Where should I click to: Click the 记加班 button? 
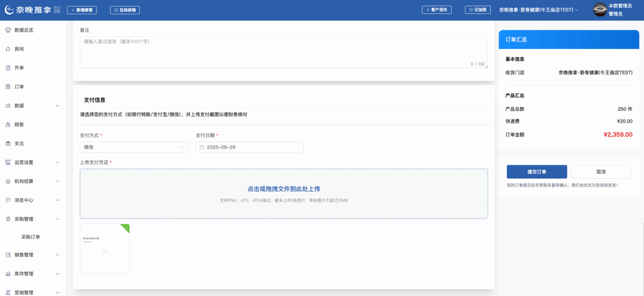click(478, 9)
